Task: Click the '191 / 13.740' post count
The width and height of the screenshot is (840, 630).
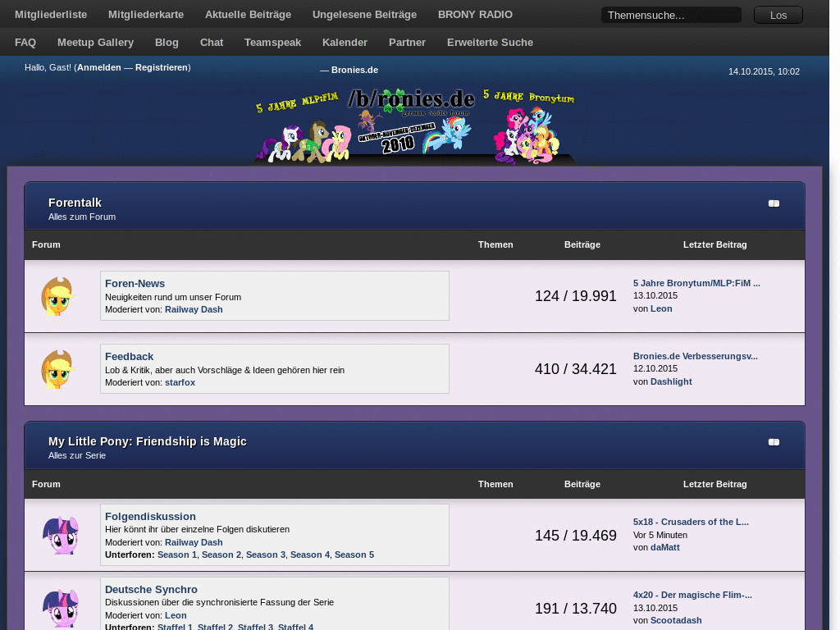Action: [x=575, y=609]
